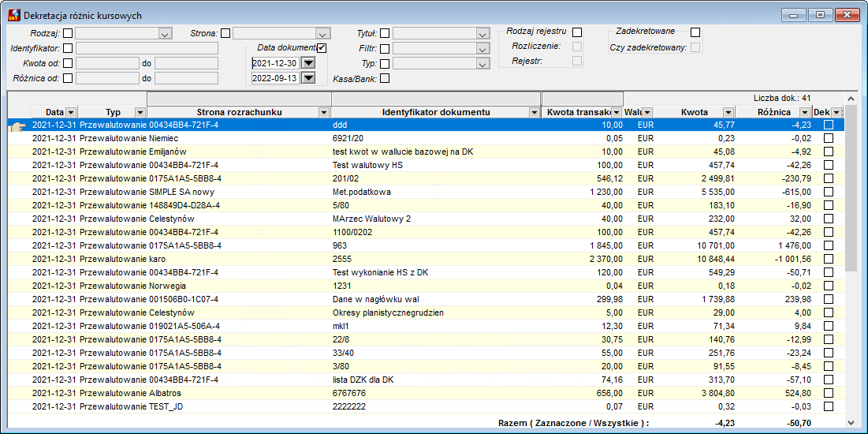This screenshot has height=434, width=868.
Task: Select the TEST_JD row
Action: [427, 406]
